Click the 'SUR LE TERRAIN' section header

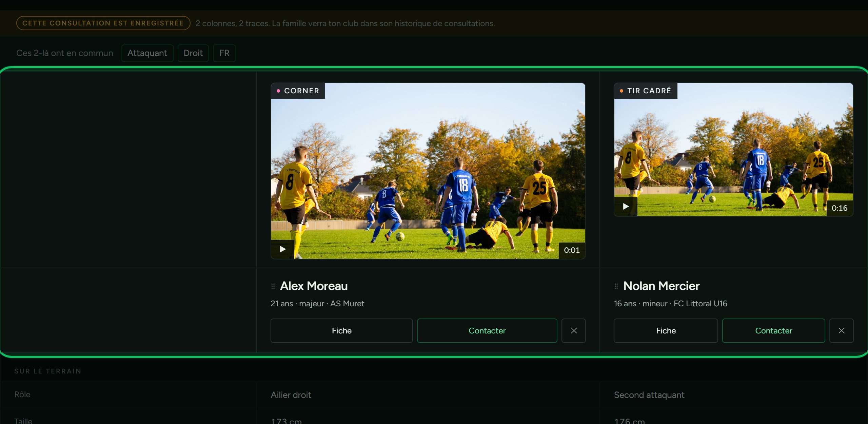click(x=48, y=371)
